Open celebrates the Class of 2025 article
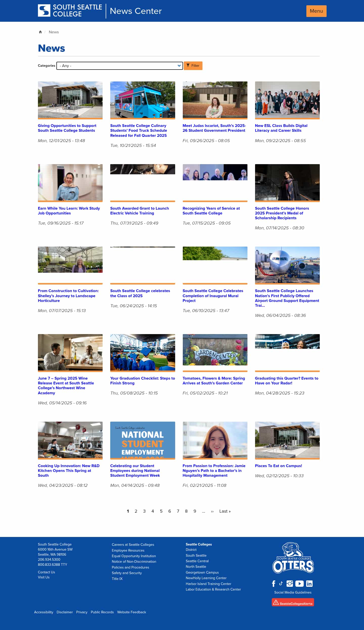The image size is (364, 630). tap(140, 293)
